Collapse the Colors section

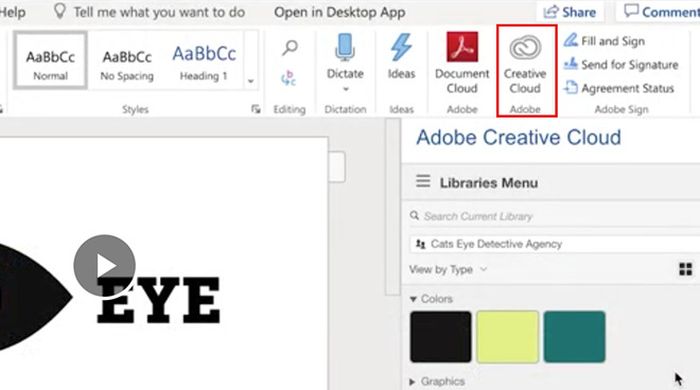pyautogui.click(x=413, y=299)
